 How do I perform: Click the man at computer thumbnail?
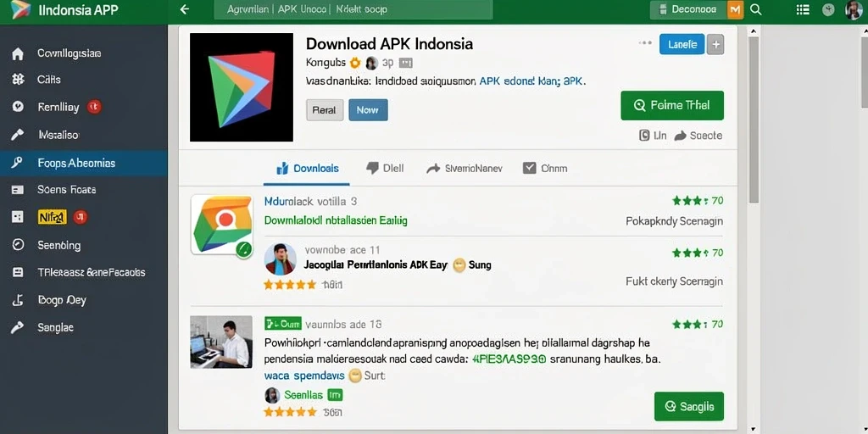pyautogui.click(x=221, y=342)
